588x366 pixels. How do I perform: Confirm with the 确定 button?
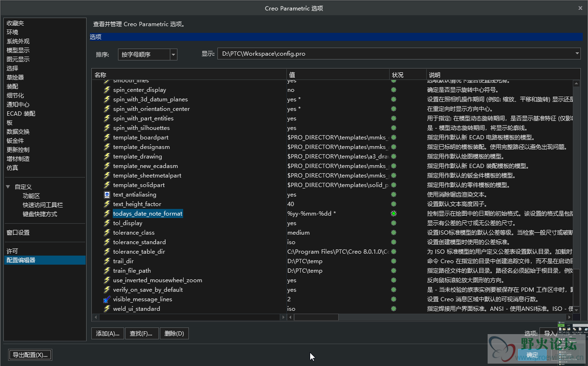(x=532, y=355)
